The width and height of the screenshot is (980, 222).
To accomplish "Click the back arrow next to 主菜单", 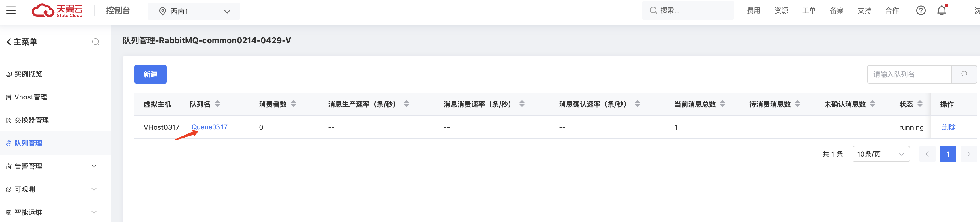I will [8, 42].
